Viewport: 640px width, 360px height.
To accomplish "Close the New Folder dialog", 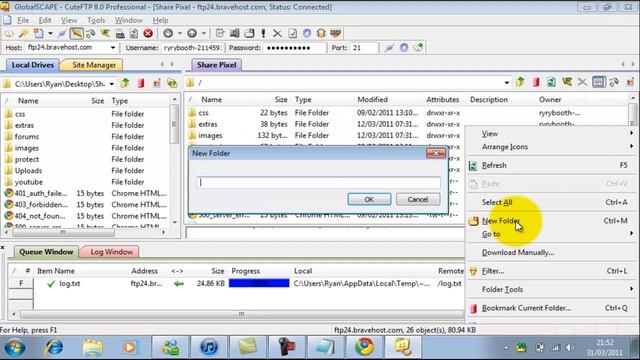I will coord(436,153).
